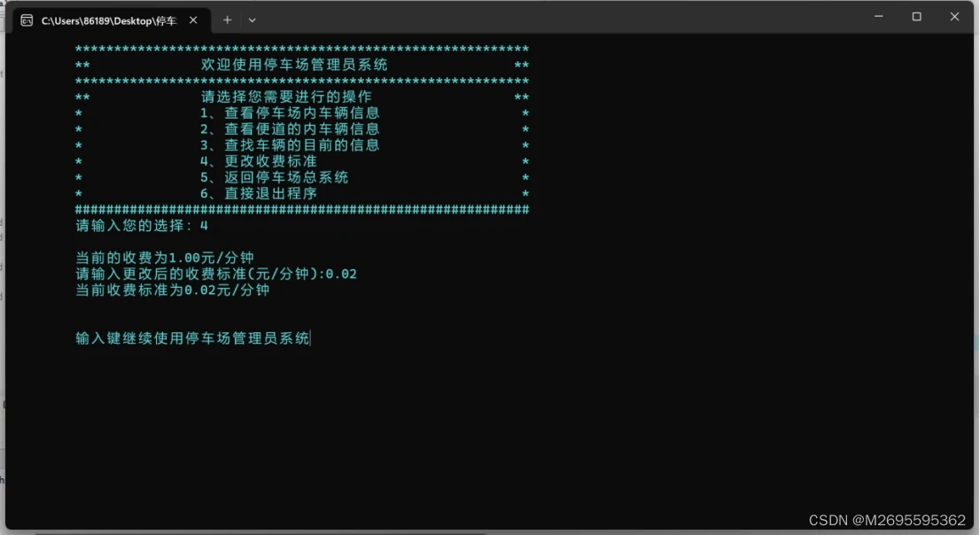Minimize the terminal window
This screenshot has height=535, width=980.
click(x=879, y=17)
